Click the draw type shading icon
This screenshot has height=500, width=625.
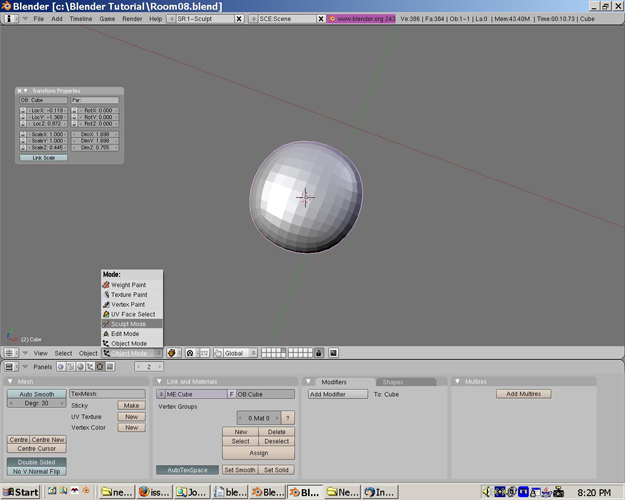172,353
